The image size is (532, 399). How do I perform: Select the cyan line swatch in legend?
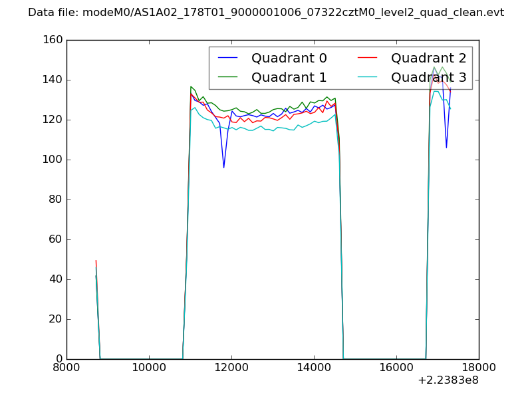coord(367,78)
